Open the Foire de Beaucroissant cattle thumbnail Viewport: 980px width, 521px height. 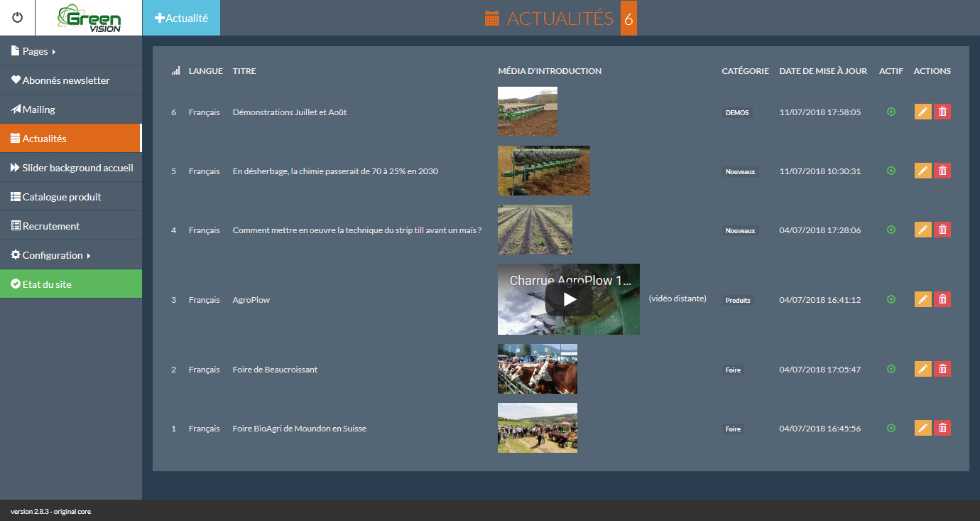click(x=538, y=369)
